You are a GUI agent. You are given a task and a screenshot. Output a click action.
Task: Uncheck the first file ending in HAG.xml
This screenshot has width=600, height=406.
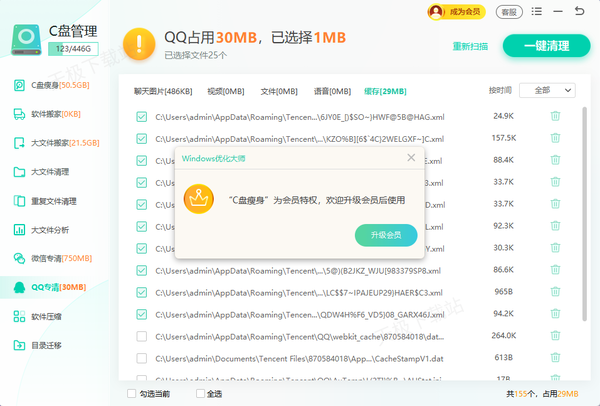point(142,116)
